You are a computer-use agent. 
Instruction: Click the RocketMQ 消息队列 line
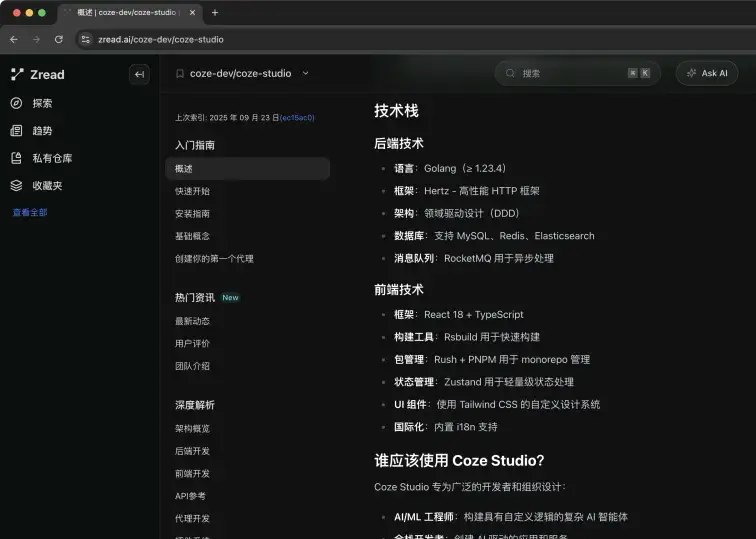[474, 258]
